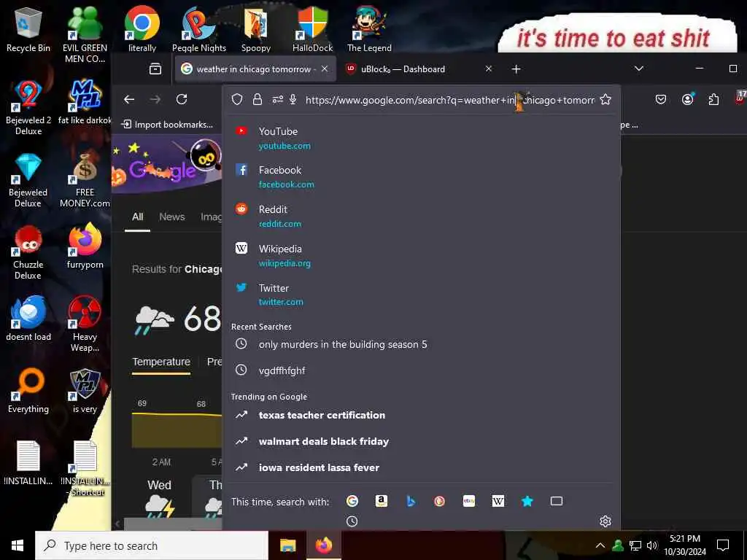747x560 pixels.
Task: Open the Spoopy folder icon
Action: (x=256, y=28)
